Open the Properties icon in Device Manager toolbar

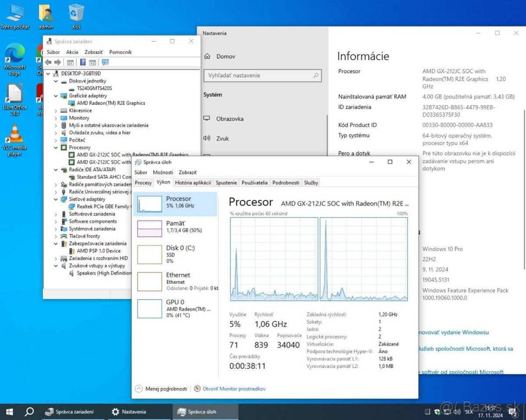[70, 62]
